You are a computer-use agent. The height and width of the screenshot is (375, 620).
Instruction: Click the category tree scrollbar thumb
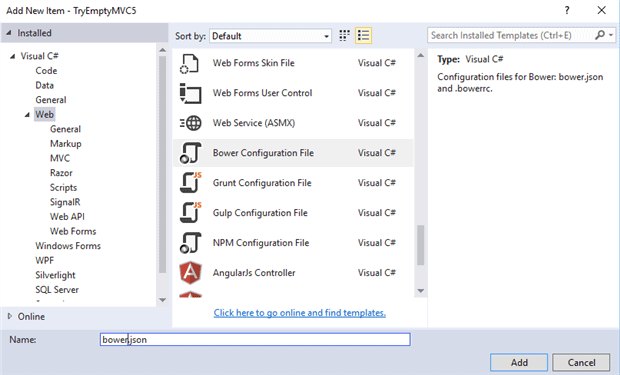(162, 165)
